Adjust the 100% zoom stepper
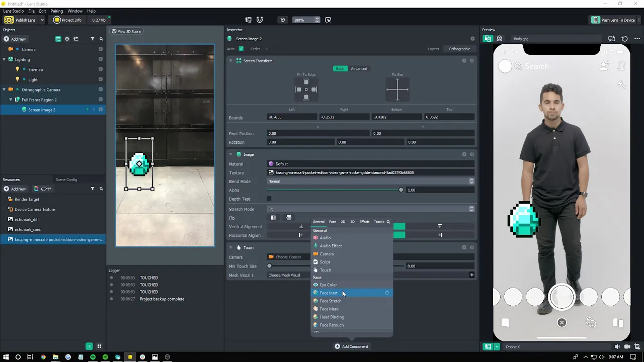The image size is (644, 362). click(317, 20)
